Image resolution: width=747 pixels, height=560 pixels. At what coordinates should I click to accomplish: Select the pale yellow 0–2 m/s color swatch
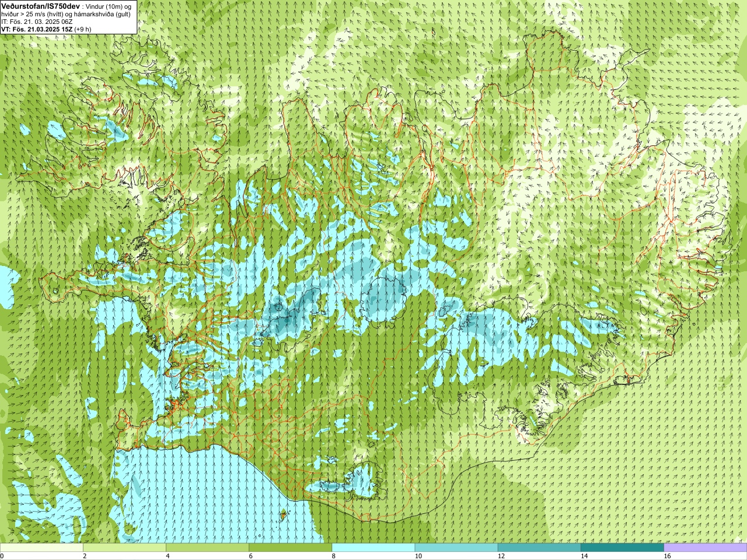pos(41,548)
